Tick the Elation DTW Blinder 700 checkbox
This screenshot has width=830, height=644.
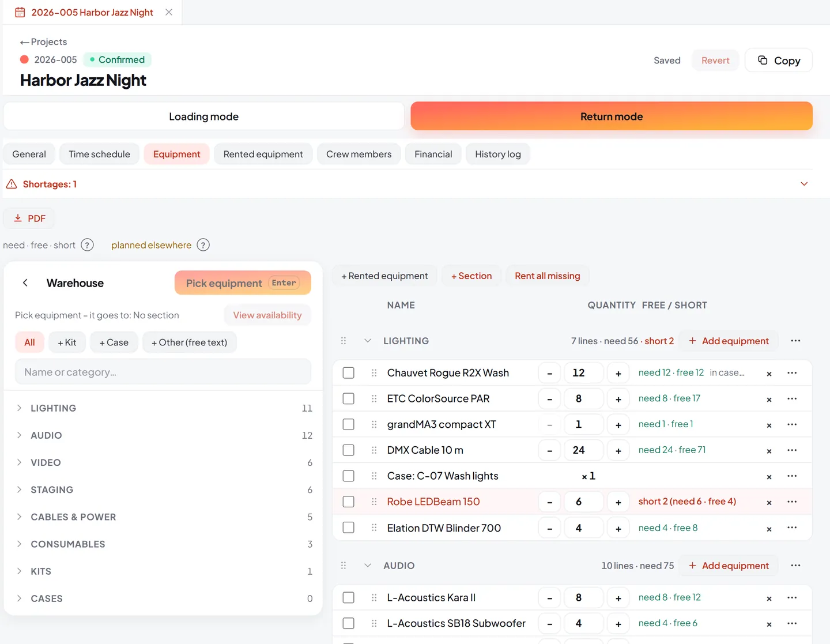tap(348, 528)
